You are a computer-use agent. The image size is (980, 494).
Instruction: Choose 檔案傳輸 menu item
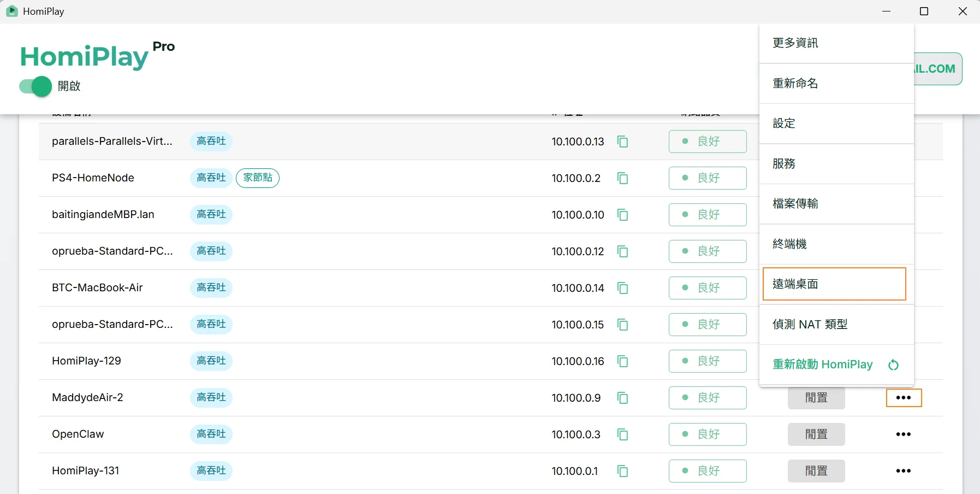pos(836,204)
